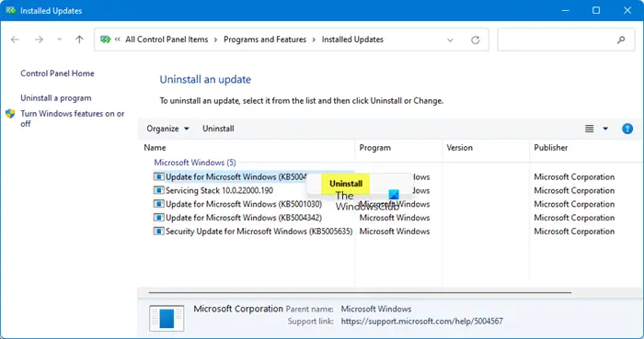Expand the view options arrow
The image size is (644, 339).
(605, 129)
